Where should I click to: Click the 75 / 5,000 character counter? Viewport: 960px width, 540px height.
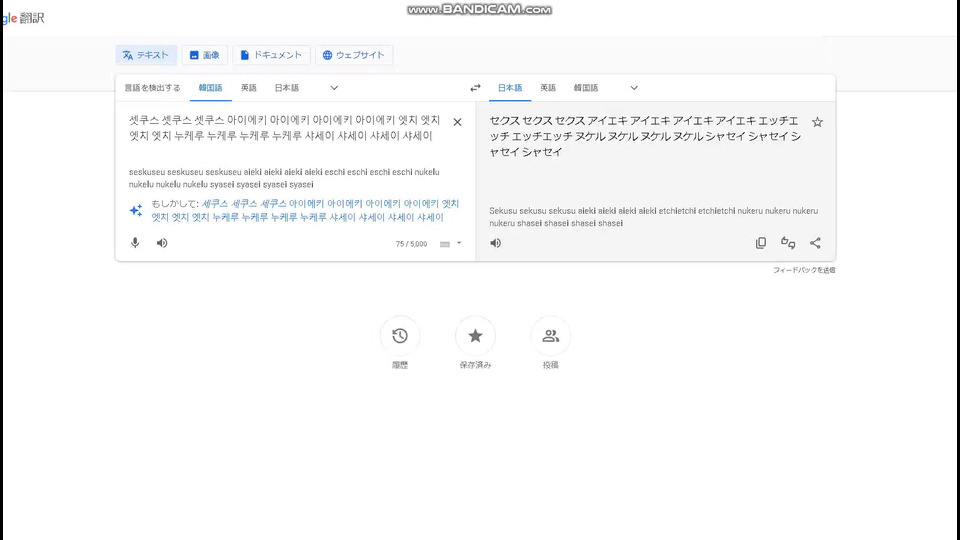pyautogui.click(x=411, y=244)
